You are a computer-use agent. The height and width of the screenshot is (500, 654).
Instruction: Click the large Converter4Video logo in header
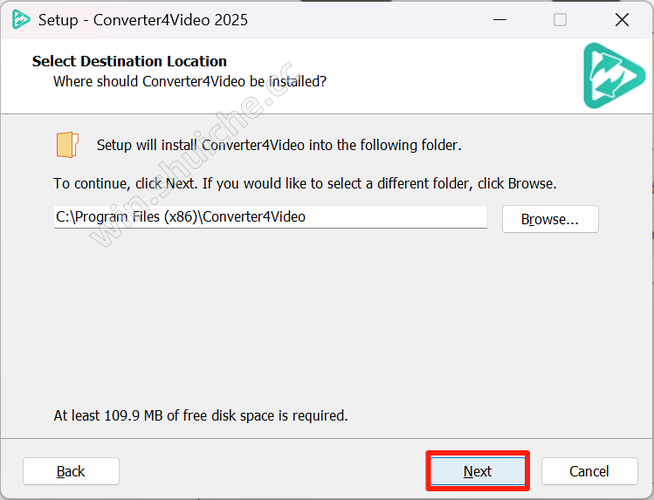coord(614,75)
